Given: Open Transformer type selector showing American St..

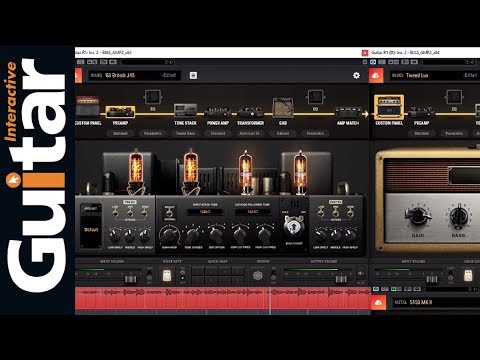Looking at the screenshot, I should point(250,133).
